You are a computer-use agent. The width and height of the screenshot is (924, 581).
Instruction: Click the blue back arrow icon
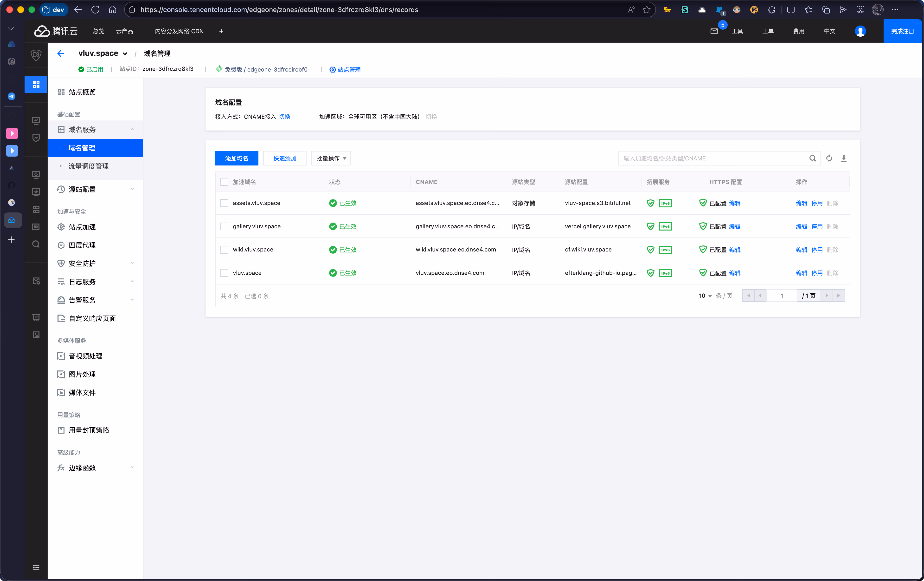[x=61, y=53]
